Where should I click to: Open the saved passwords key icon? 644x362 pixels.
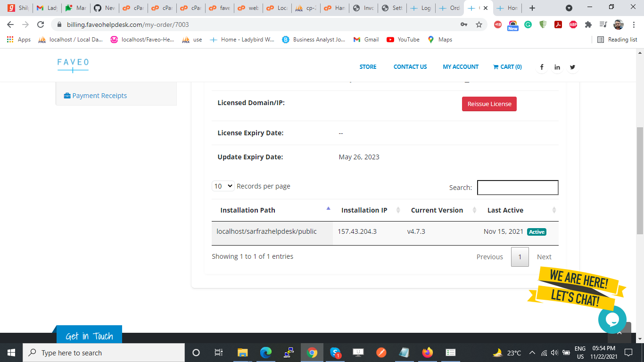point(464,25)
